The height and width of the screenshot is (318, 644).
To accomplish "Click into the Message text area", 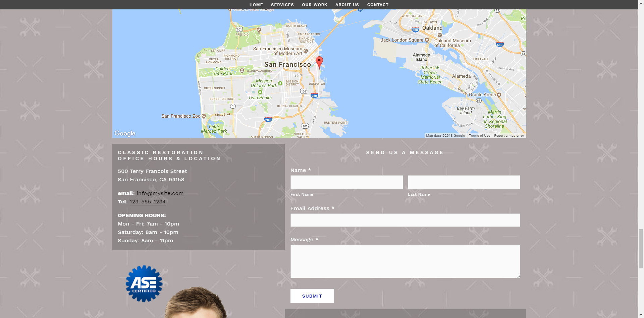I will 405,261.
